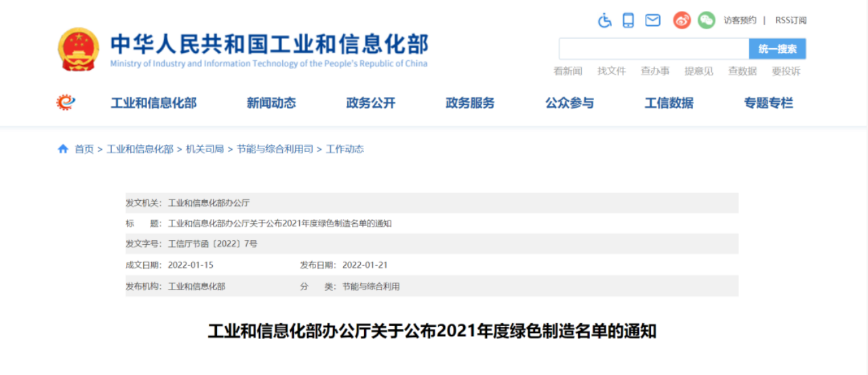
Task: Click the 分类 value 节能与综合利用
Action: 371,286
